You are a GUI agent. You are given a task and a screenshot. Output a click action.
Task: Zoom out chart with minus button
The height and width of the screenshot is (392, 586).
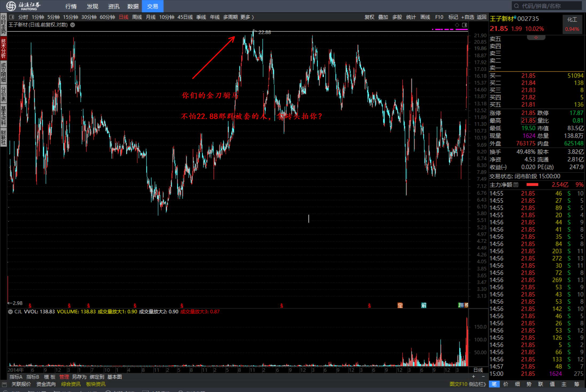(483, 377)
